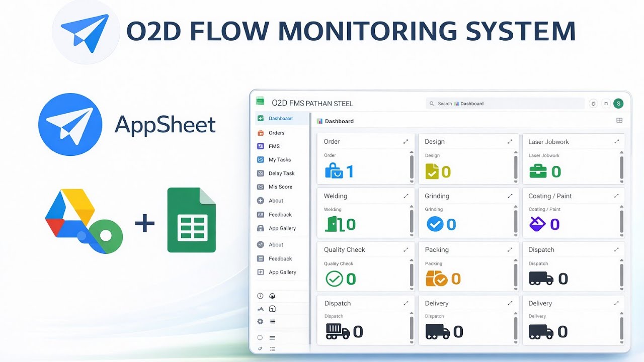The height and width of the screenshot is (362, 644).
Task: Click the purple Coating / Paint bucket icon
Action: [538, 224]
